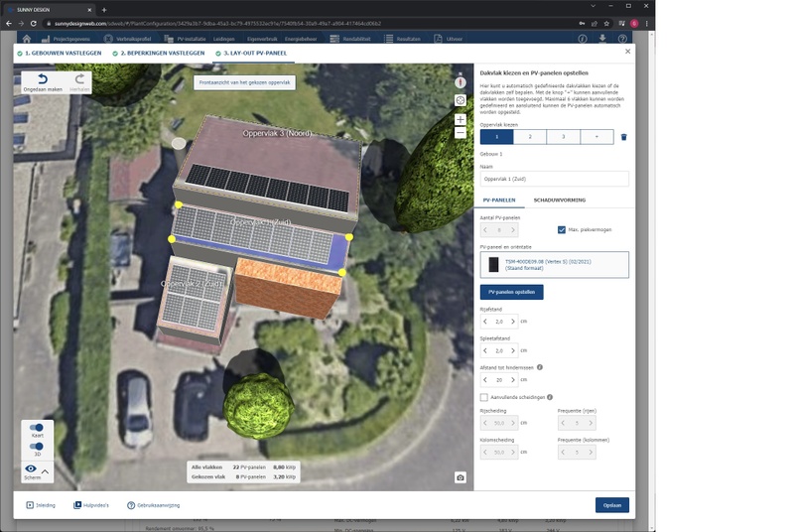Add a new surface with plus button
The height and width of the screenshot is (532, 794).
(596, 137)
